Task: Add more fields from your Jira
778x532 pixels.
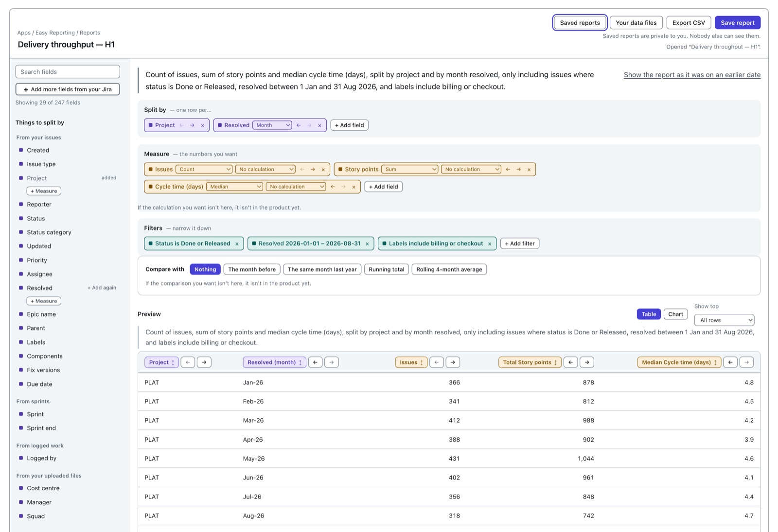Action: pyautogui.click(x=68, y=89)
